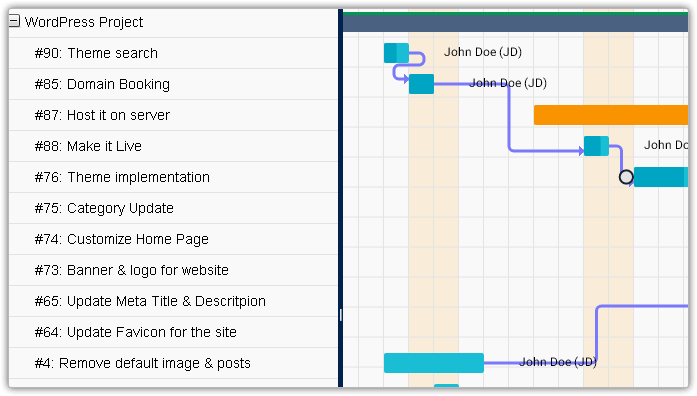Click the dependency link circle on Theme implementation
697x396 pixels.
click(626, 177)
